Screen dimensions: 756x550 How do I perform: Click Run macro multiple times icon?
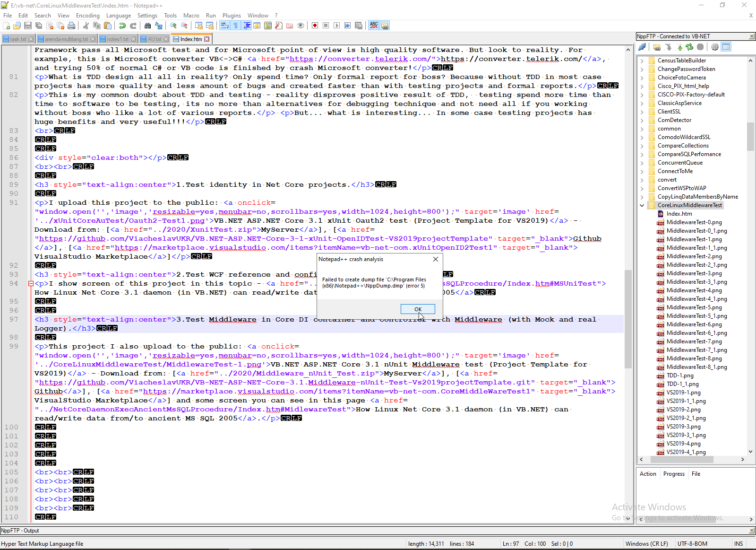point(347,26)
